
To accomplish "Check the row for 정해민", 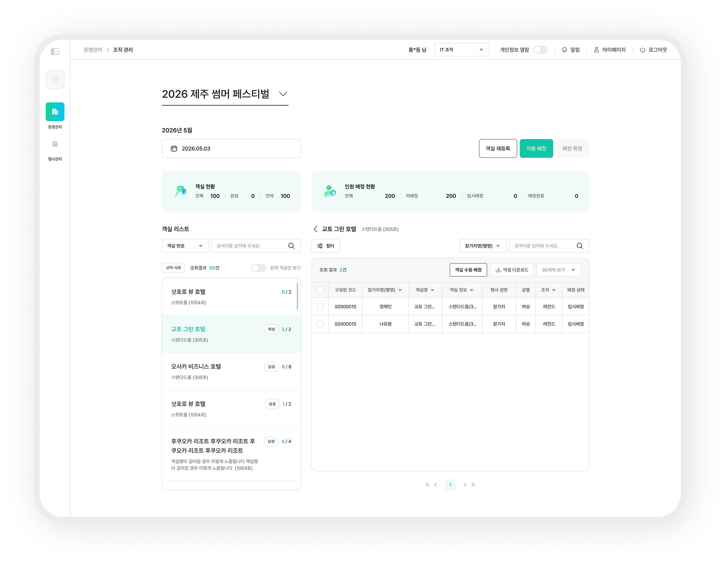I will [x=320, y=306].
